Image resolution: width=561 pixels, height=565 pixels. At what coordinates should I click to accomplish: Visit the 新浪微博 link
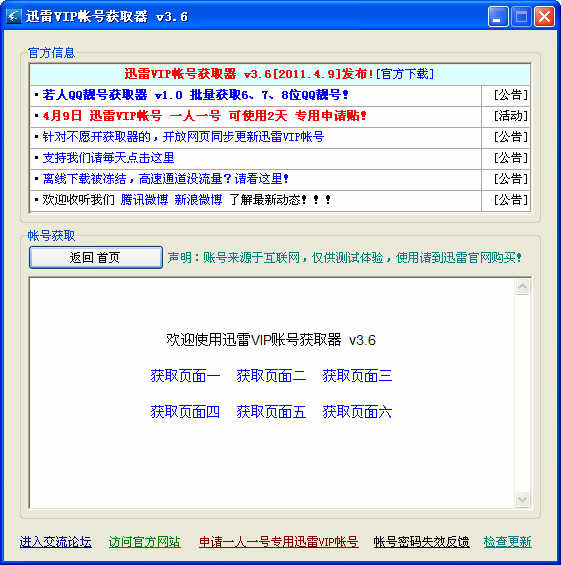click(199, 200)
